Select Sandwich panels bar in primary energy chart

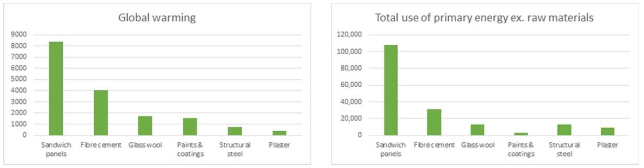(x=391, y=90)
